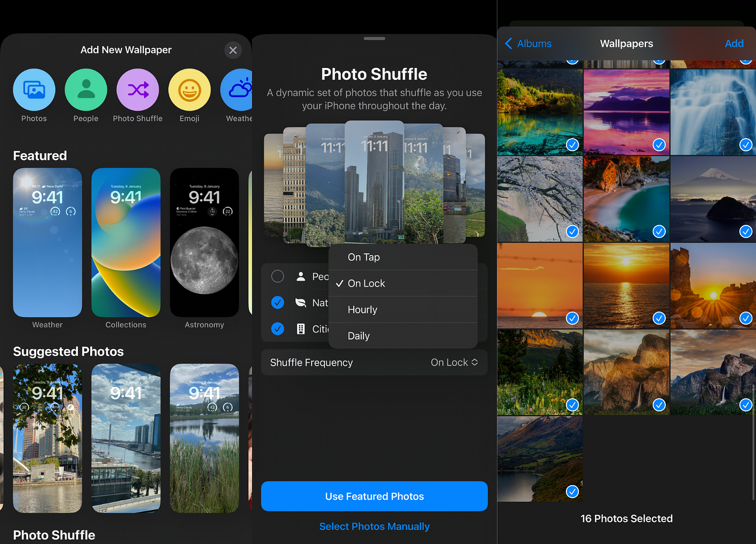Tap the Weather cloud icon

237,90
